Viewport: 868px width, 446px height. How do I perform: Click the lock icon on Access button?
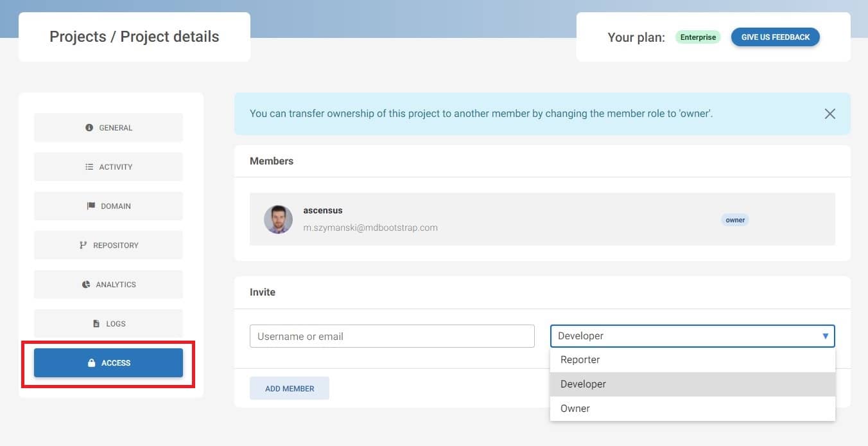pyautogui.click(x=91, y=363)
